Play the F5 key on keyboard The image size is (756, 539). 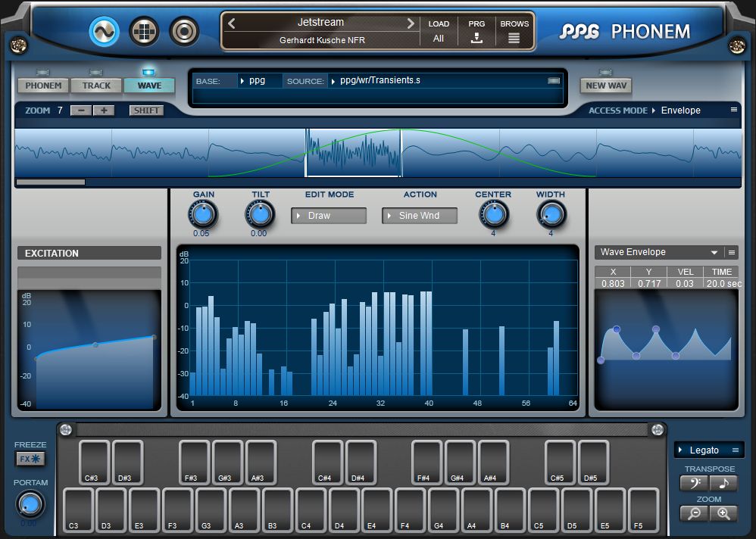(x=644, y=510)
